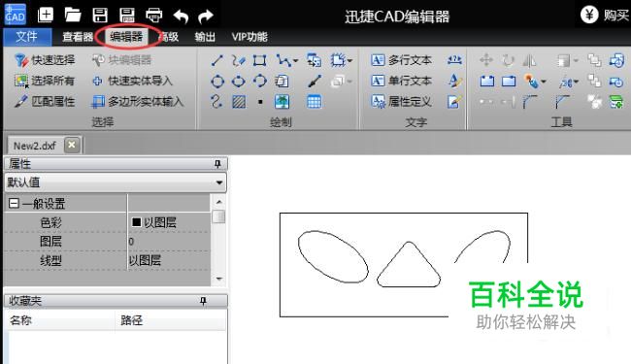Open polyline tool dropdown arrow
Viewport: 631px width, 364px height.
click(296, 61)
